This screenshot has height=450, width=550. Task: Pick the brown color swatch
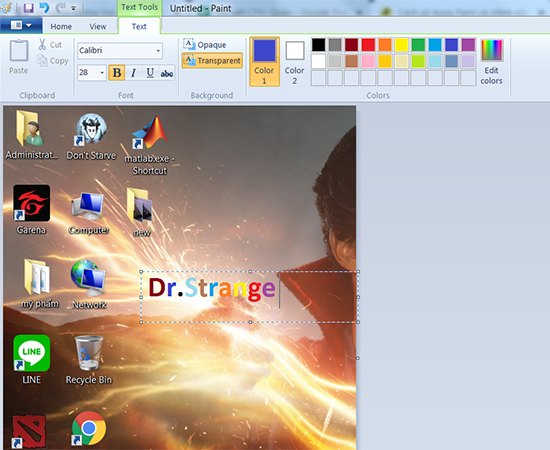click(351, 61)
